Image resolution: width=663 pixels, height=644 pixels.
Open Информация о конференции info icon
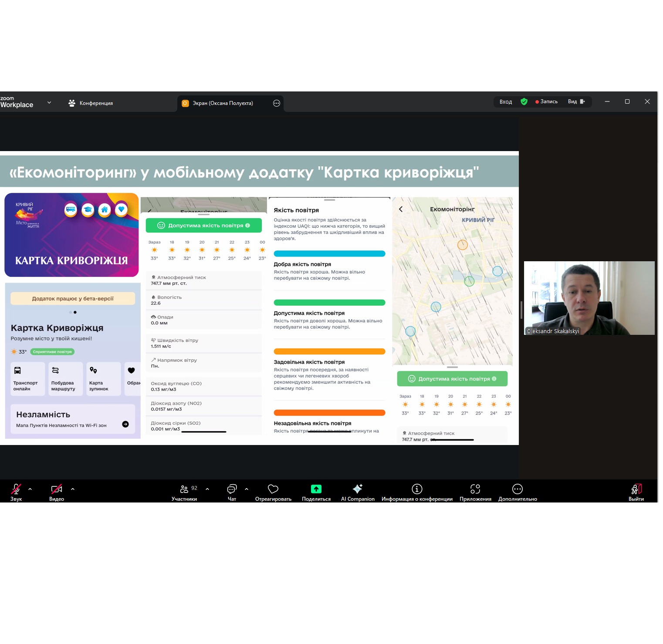[417, 489]
